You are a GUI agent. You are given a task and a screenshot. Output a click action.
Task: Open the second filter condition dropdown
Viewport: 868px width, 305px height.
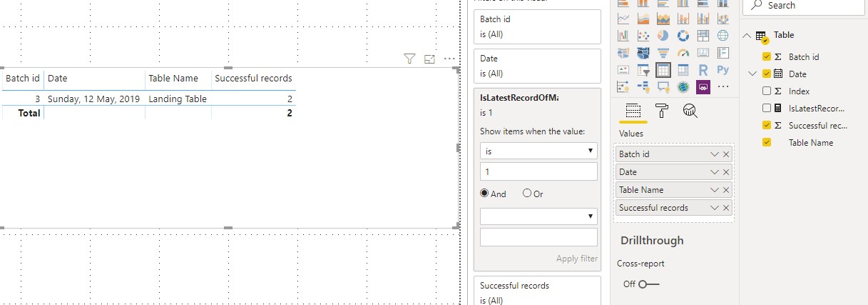(x=538, y=216)
